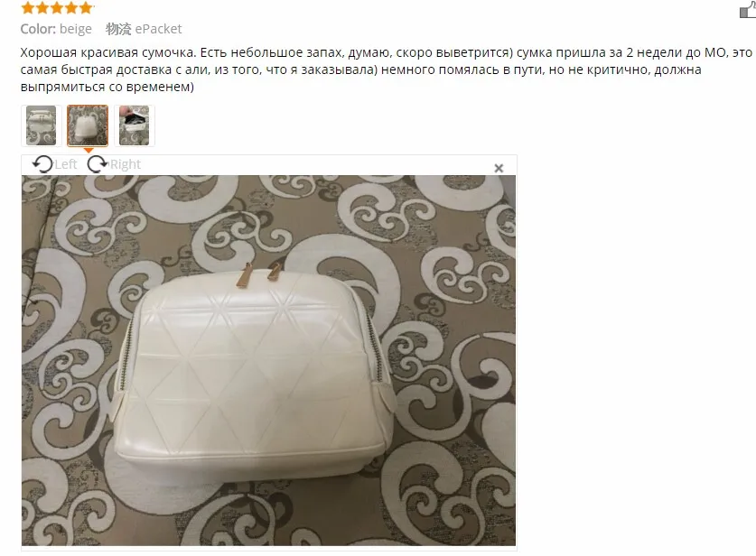The image size is (756, 556).
Task: Select the highlighted second photo thumbnail
Action: coord(88,125)
